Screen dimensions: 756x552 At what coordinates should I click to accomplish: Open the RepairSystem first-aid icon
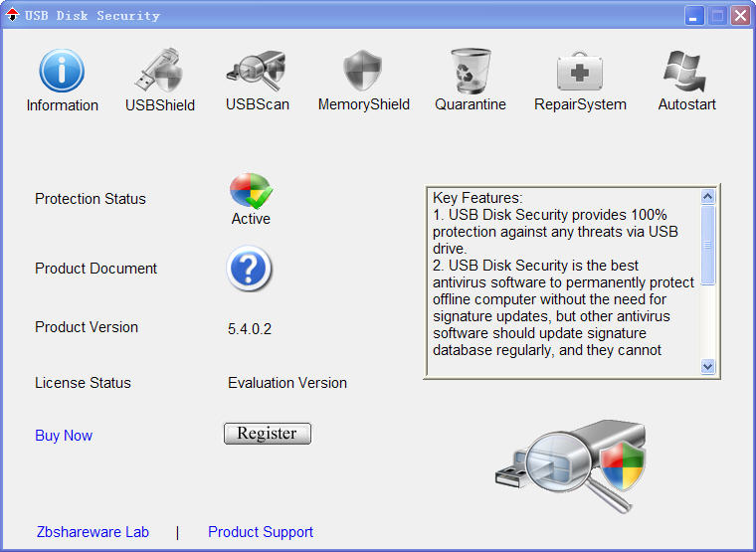pos(580,72)
